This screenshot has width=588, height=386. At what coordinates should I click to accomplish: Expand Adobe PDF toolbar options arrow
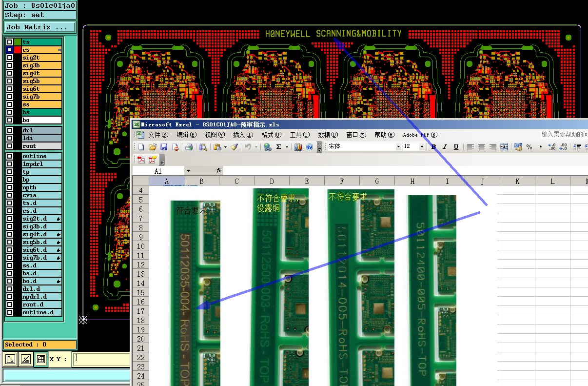click(x=162, y=160)
